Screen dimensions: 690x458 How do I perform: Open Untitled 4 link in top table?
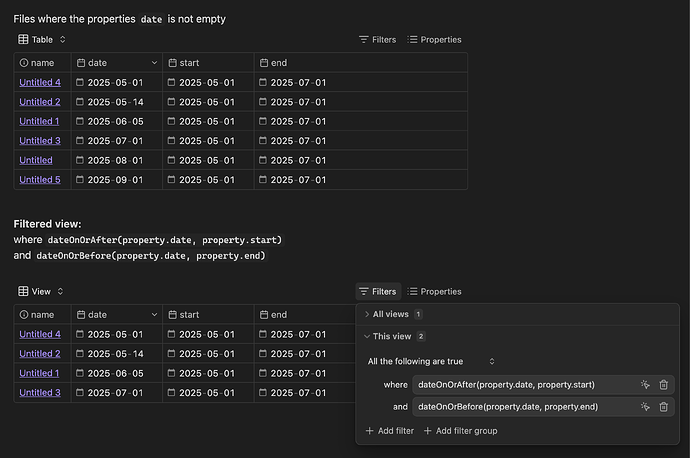click(x=40, y=82)
